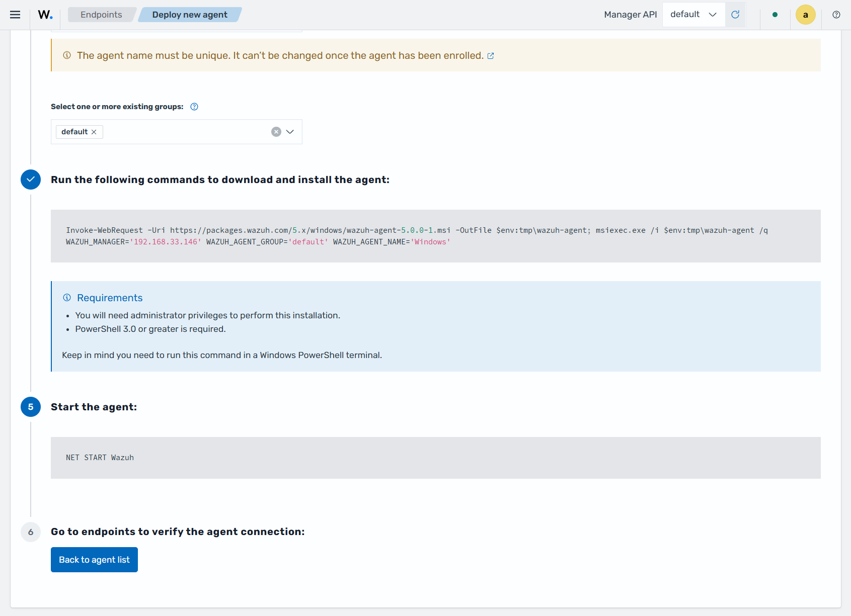Click the administrator privileges requirement text
This screenshot has height=616, width=851.
point(208,315)
